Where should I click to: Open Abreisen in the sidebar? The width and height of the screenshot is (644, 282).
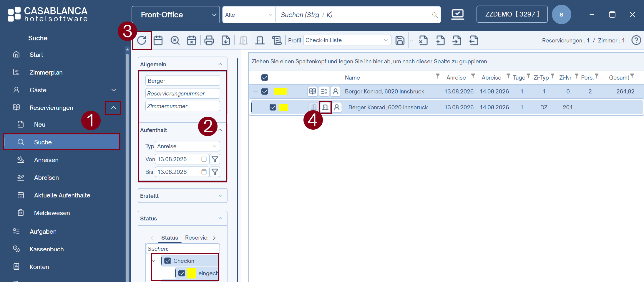47,178
